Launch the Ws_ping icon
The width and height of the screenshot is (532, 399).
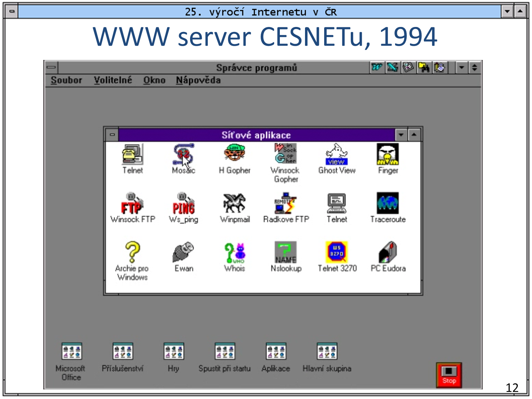(x=184, y=203)
